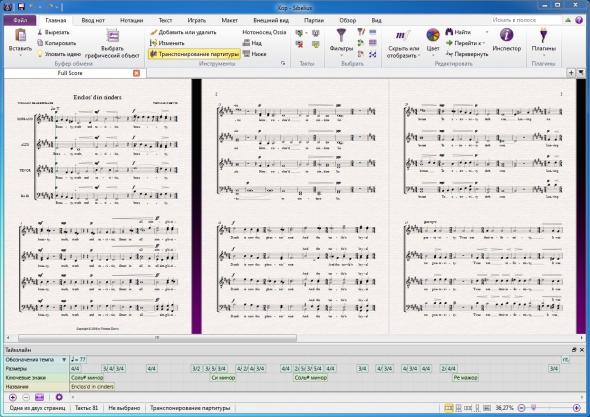Open the File (Файл) tab

click(20, 20)
